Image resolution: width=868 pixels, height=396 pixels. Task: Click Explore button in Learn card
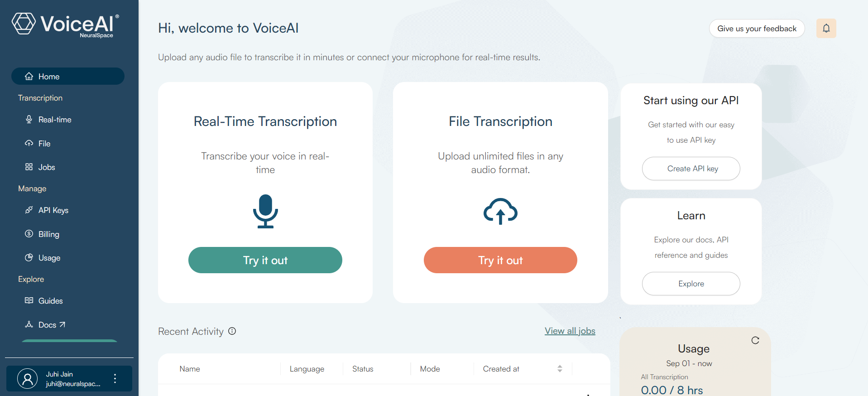coord(691,284)
